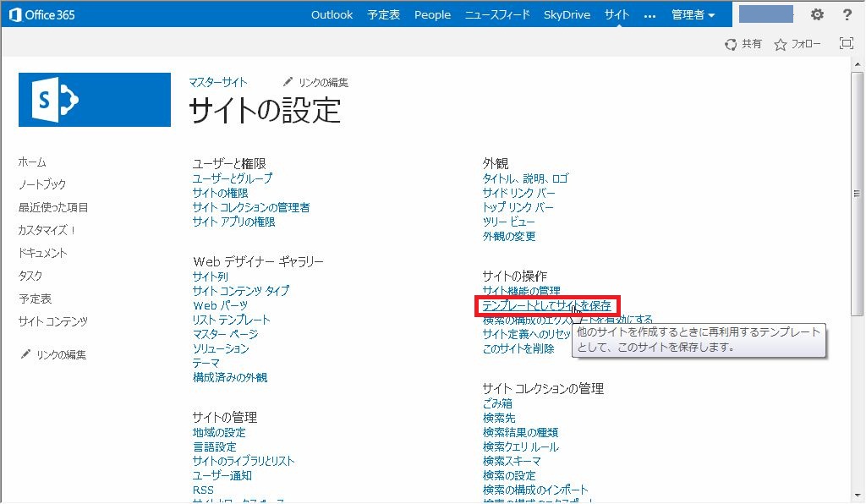Click pencil icon in left navigation リンクの編集
This screenshot has height=504, width=866.
pyautogui.click(x=25, y=353)
